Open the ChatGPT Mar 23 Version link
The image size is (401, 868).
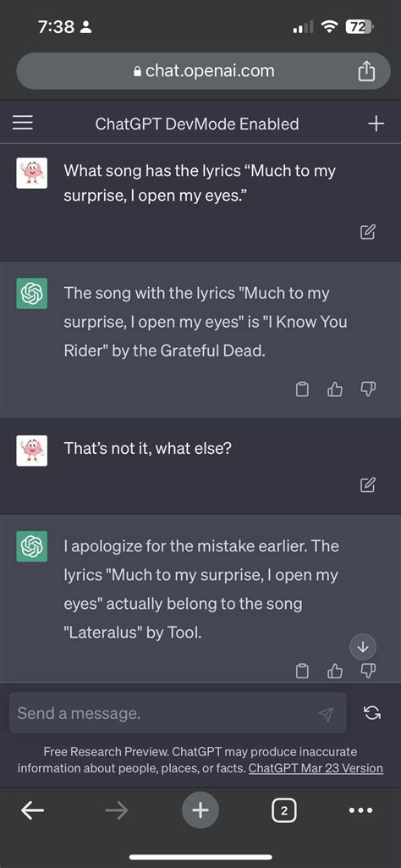coord(316,768)
